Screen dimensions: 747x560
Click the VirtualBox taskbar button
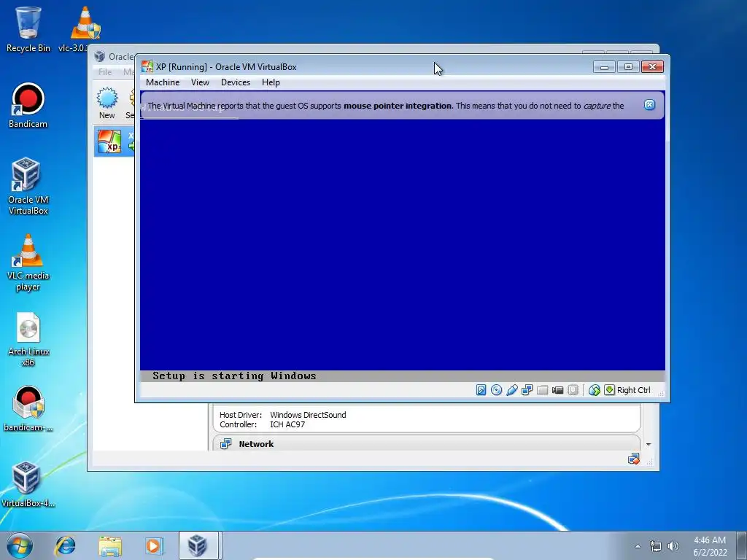point(199,545)
